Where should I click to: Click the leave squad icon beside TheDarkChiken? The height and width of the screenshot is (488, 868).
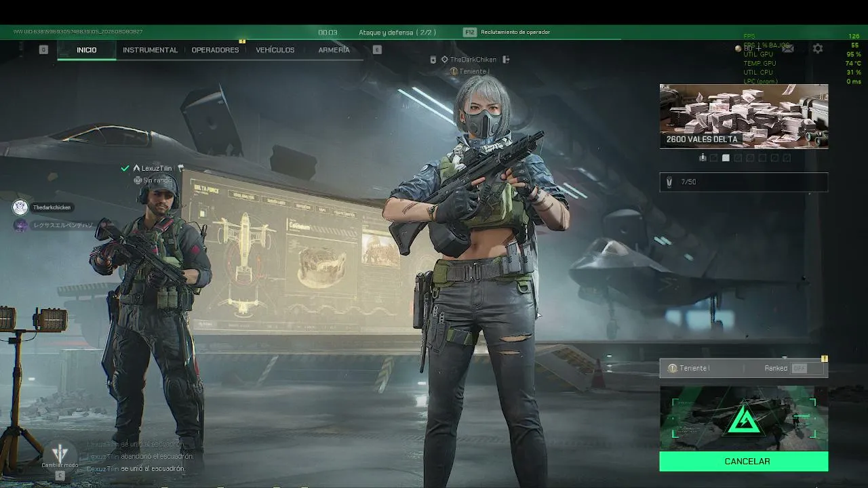click(x=506, y=60)
